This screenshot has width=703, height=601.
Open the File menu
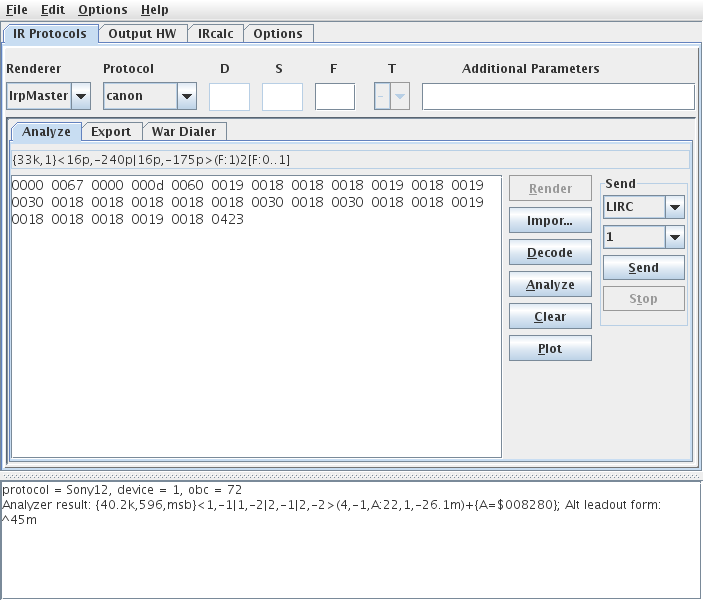coord(17,9)
